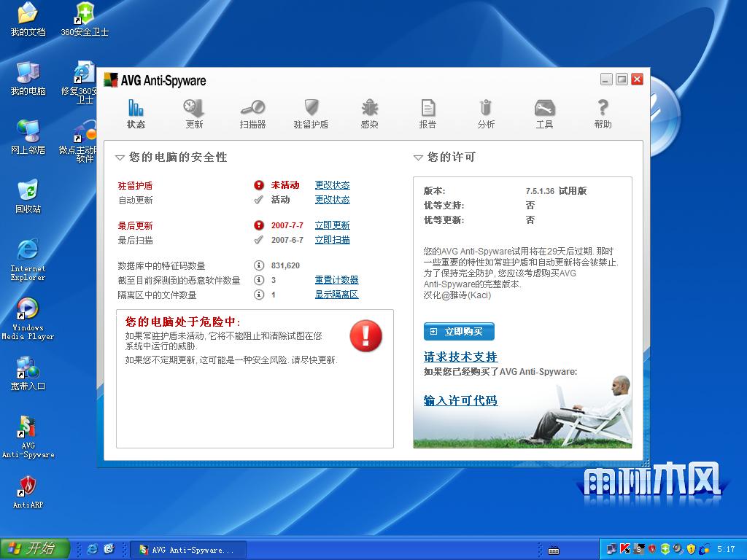Open Internet Explorer desktop icon
This screenshot has height=560, width=747.
pos(28,260)
